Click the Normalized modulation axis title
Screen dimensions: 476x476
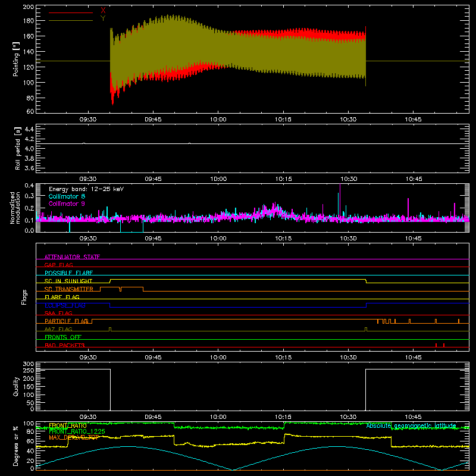(15, 208)
